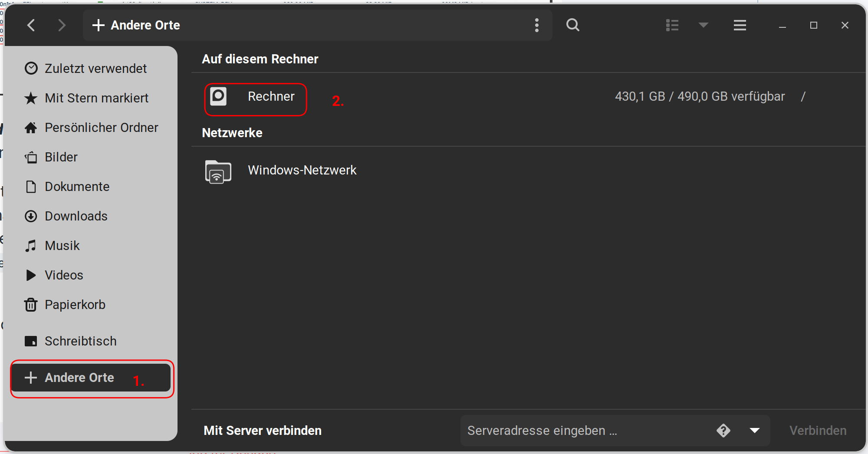Go to Persönlicher Ordner
The image size is (868, 454).
pyautogui.click(x=90, y=128)
